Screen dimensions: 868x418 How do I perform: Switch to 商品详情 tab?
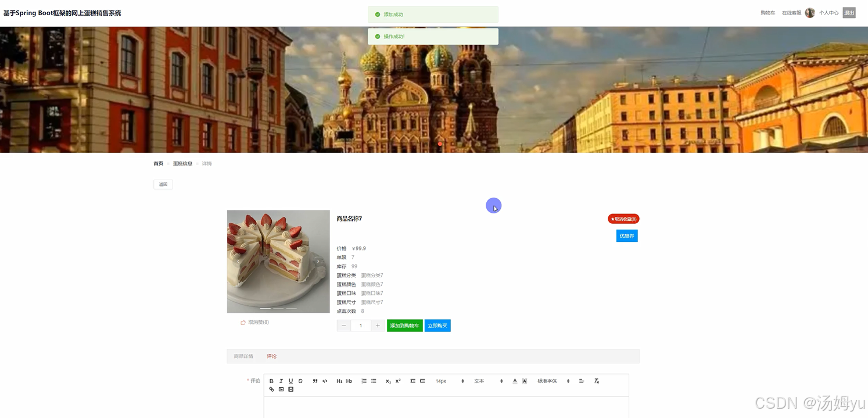coord(243,356)
